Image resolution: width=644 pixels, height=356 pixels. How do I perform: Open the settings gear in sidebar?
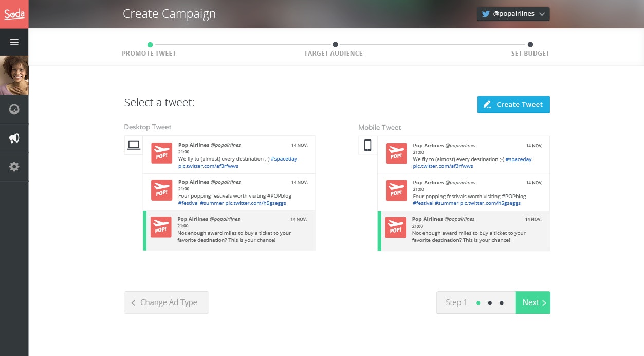coord(14,167)
